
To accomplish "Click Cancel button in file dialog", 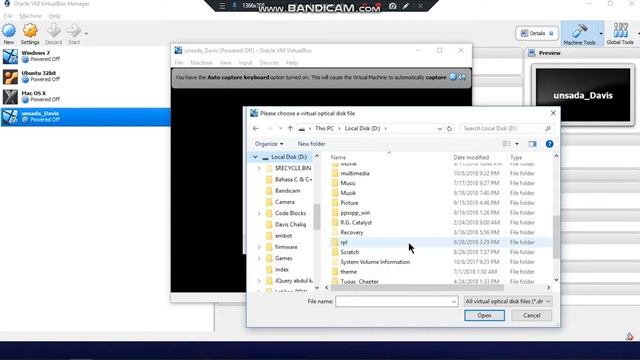I will click(x=531, y=316).
